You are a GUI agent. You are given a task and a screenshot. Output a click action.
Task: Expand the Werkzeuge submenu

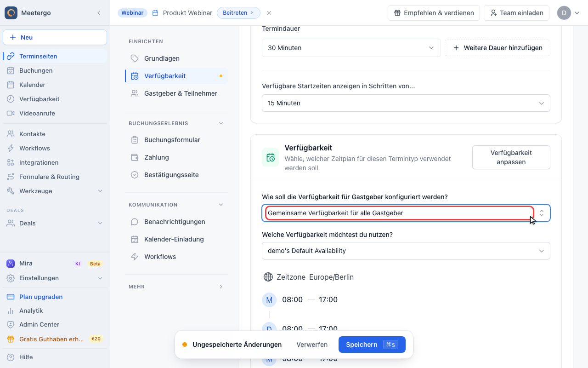(100, 191)
